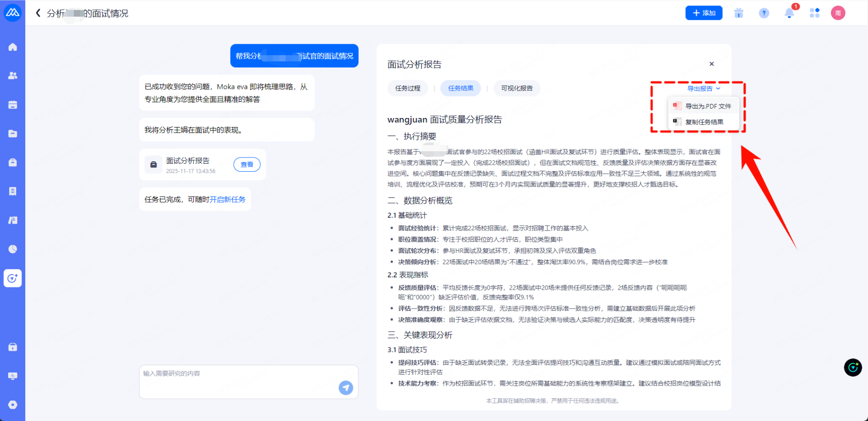Click the 决策倾向分析 bullet
The width and height of the screenshot is (868, 421).
[x=533, y=262]
